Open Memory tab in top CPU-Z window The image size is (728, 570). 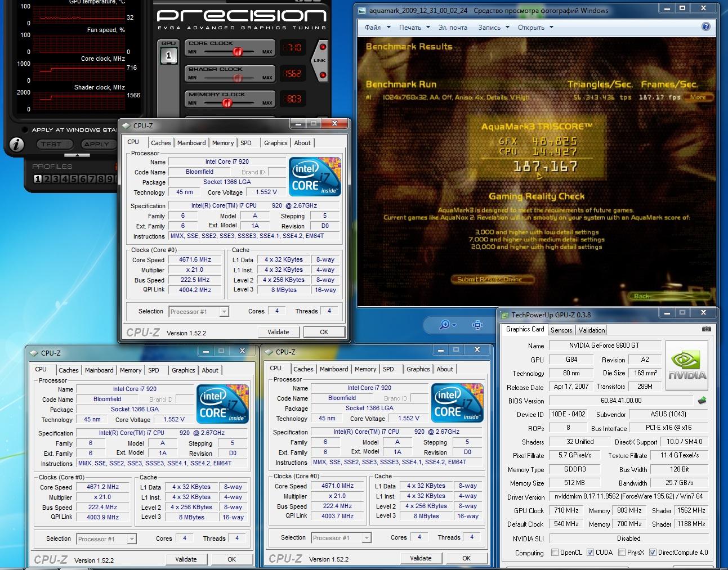pyautogui.click(x=223, y=143)
